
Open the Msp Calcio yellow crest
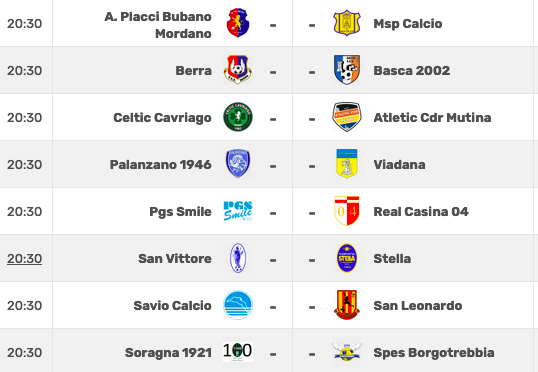[x=347, y=23]
